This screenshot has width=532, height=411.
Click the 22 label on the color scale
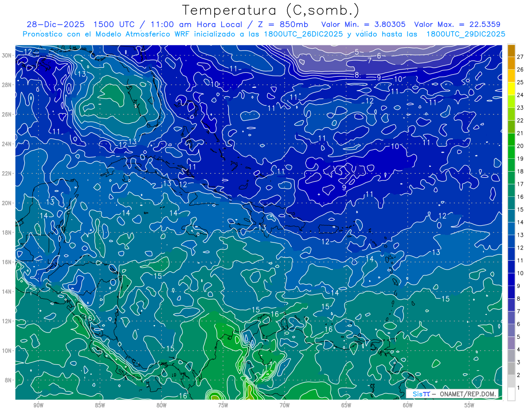point(520,121)
